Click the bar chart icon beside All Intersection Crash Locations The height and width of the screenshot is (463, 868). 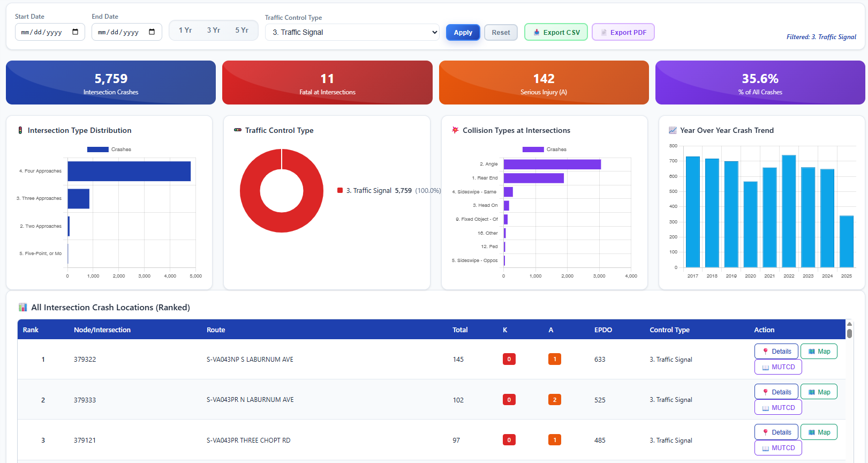pyautogui.click(x=22, y=308)
